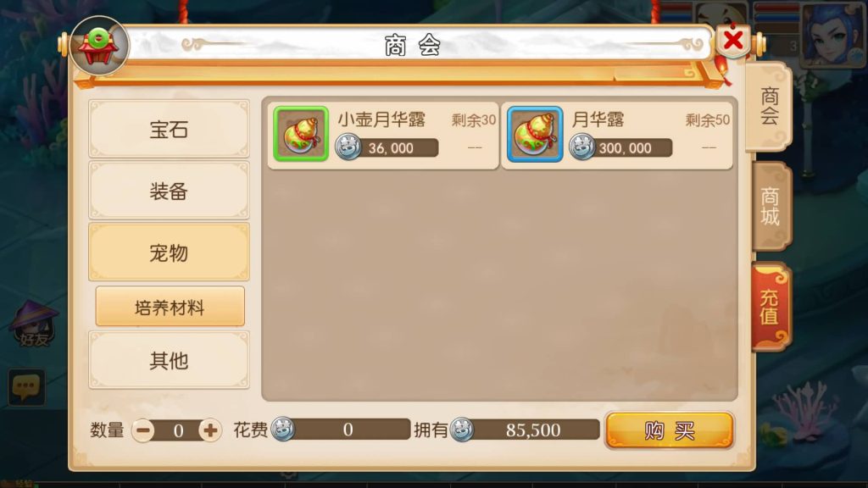
Task: Switch to the 商会 side tab
Action: pyautogui.click(x=770, y=106)
